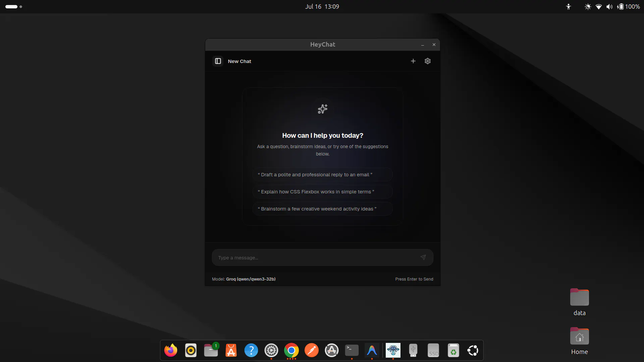644x362 pixels.
Task: Click the model name Groq (qwen/qwen3-32b)
Action: tap(251, 279)
